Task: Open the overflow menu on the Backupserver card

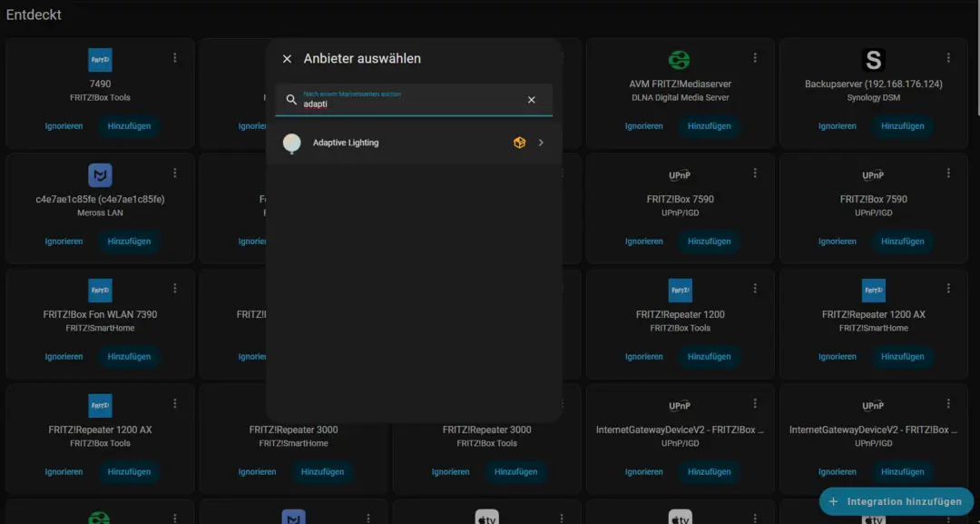Action: click(x=948, y=57)
